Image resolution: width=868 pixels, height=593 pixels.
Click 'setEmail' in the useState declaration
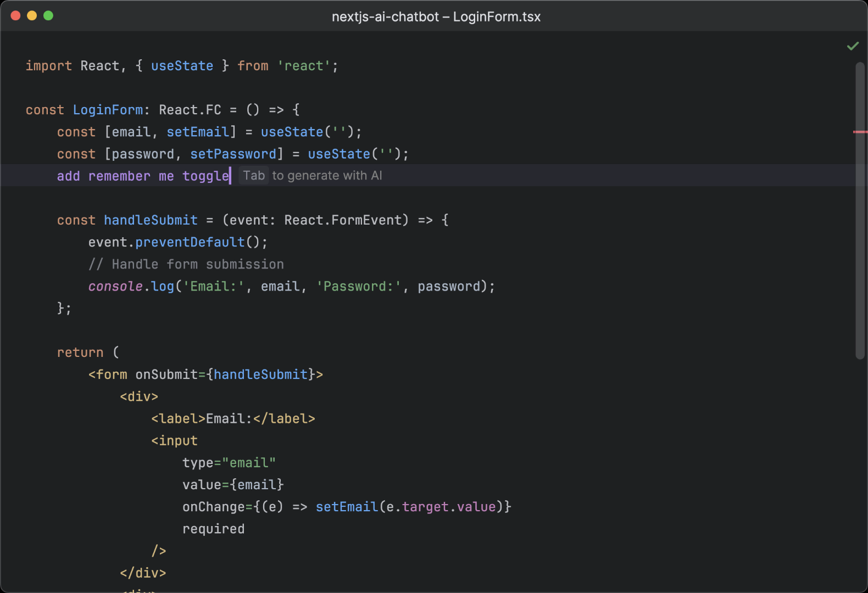click(198, 132)
